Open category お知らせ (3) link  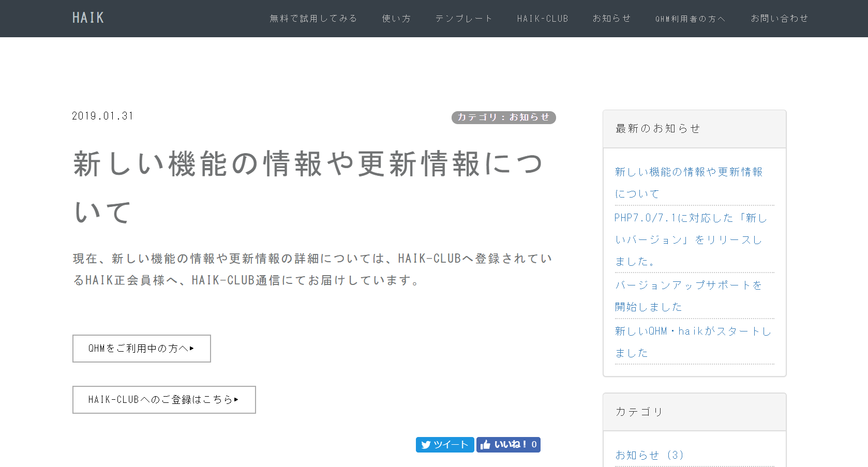[x=650, y=455]
